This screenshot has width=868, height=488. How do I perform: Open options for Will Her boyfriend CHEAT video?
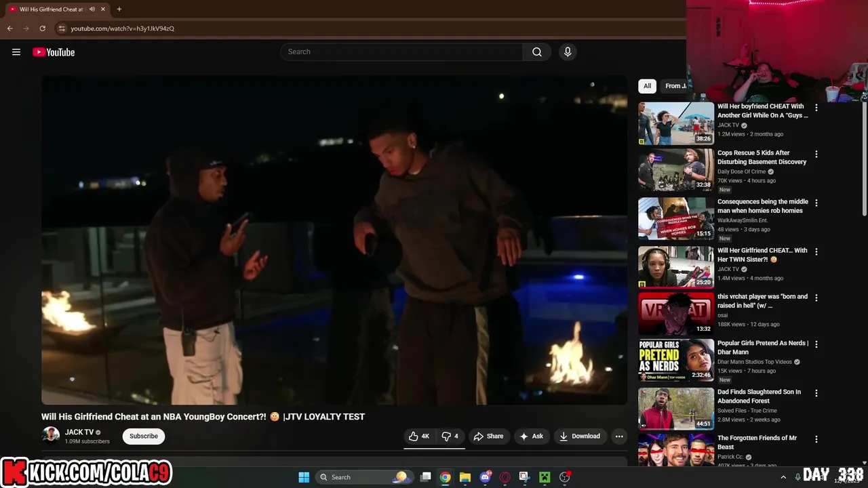[x=816, y=108]
